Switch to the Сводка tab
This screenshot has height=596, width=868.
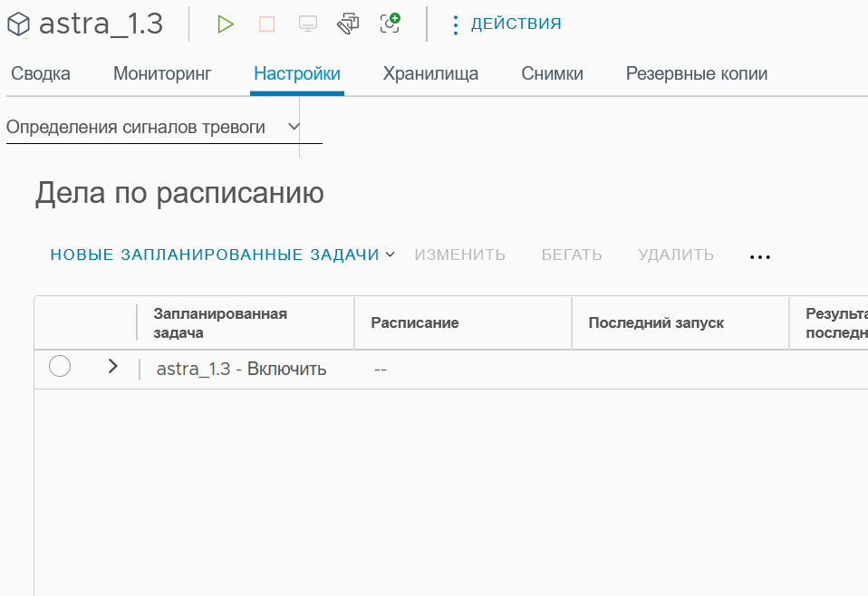[41, 73]
